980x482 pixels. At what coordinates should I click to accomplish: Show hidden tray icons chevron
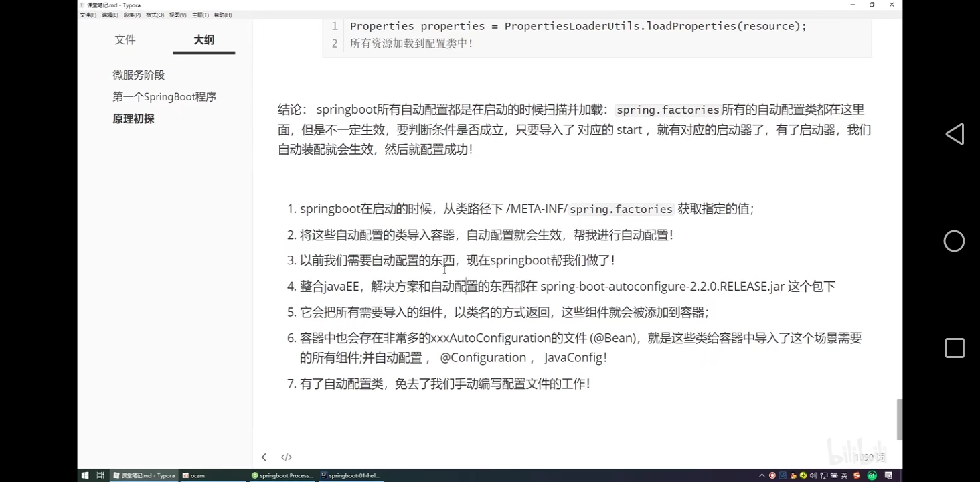(x=762, y=475)
